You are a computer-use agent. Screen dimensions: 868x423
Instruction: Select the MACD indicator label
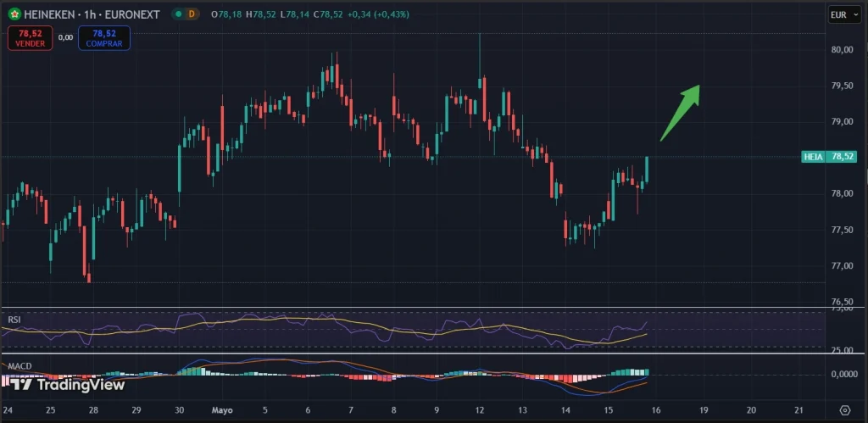(19, 366)
